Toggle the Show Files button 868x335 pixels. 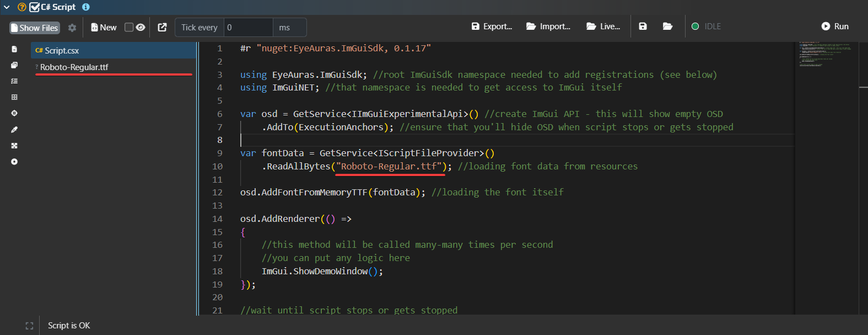(34, 28)
